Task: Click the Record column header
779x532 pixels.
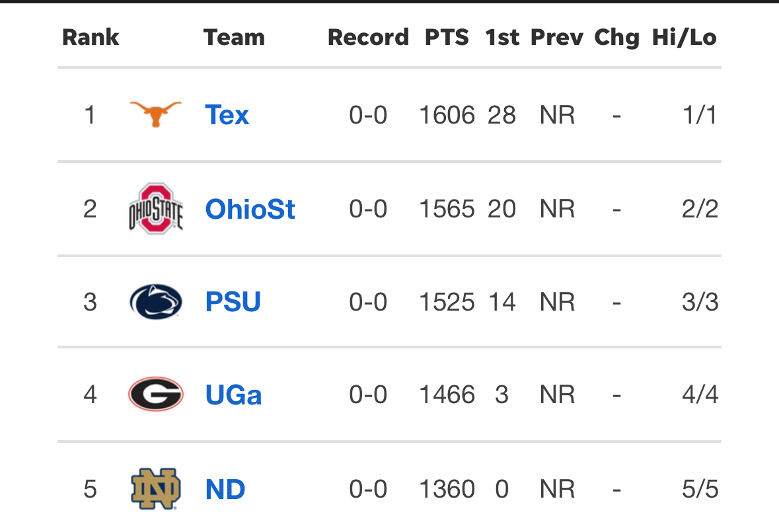Action: pyautogui.click(x=368, y=37)
